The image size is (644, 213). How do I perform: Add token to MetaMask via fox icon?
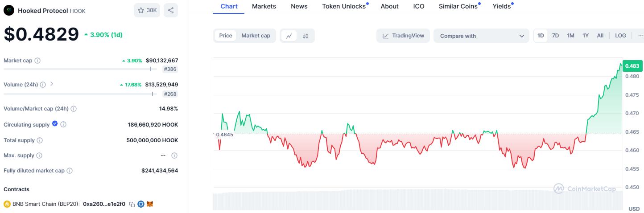[x=150, y=204]
